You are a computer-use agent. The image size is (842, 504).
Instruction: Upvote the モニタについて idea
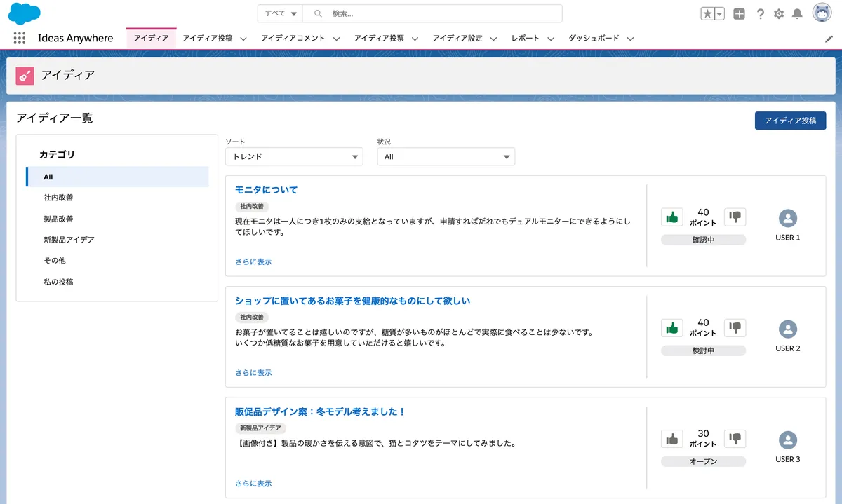(672, 217)
